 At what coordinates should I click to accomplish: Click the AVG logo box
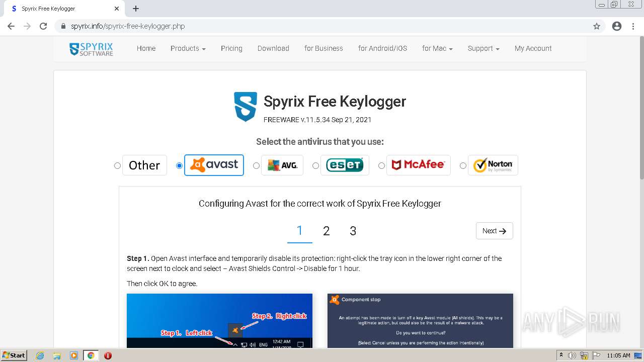click(282, 165)
